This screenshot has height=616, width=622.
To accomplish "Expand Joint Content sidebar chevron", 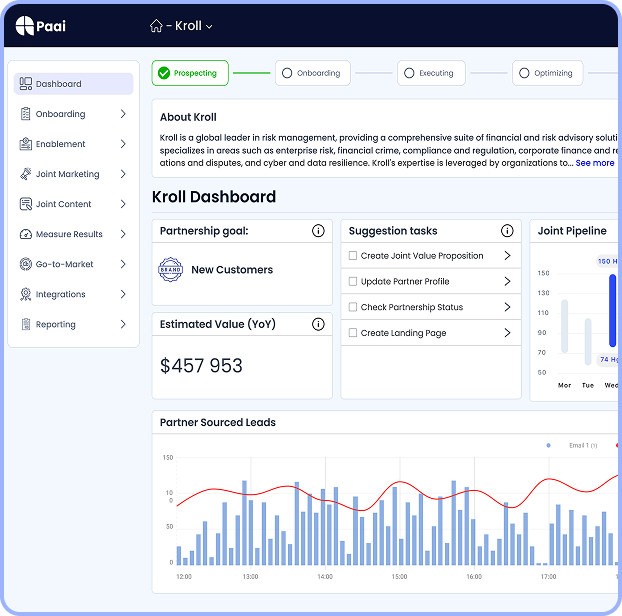I will click(x=123, y=204).
